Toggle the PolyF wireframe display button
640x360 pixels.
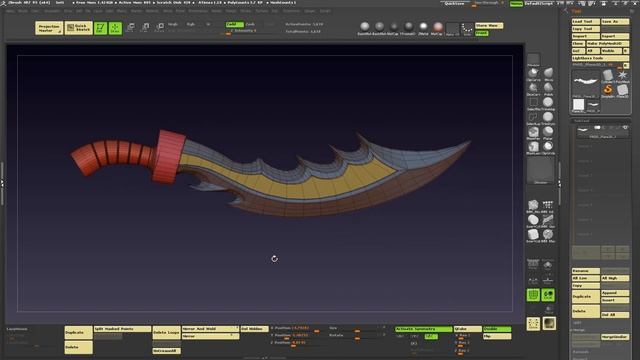click(x=533, y=295)
